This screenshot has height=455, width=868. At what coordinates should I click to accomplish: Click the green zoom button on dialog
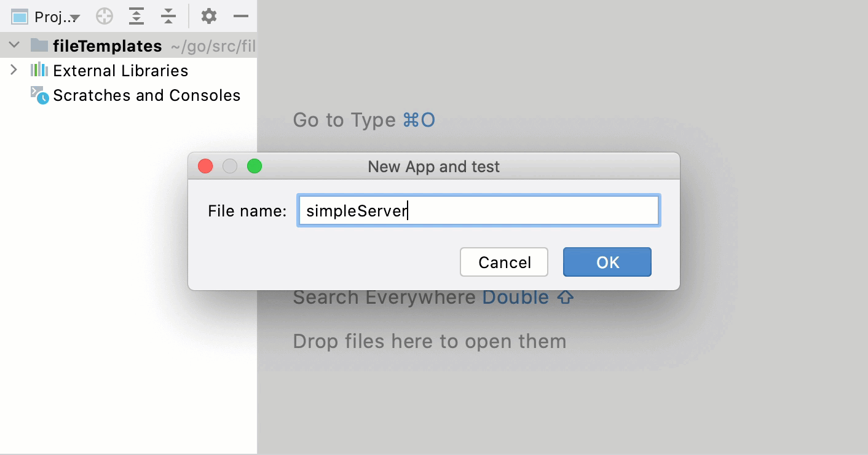click(x=254, y=165)
